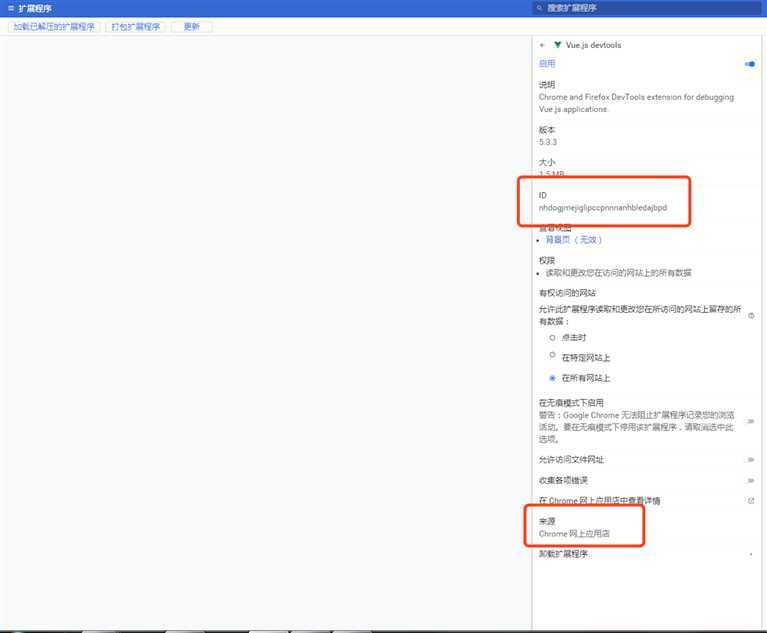This screenshot has width=767, height=633.
Task: Click the 搜索扩展程序 search field
Action: click(646, 8)
